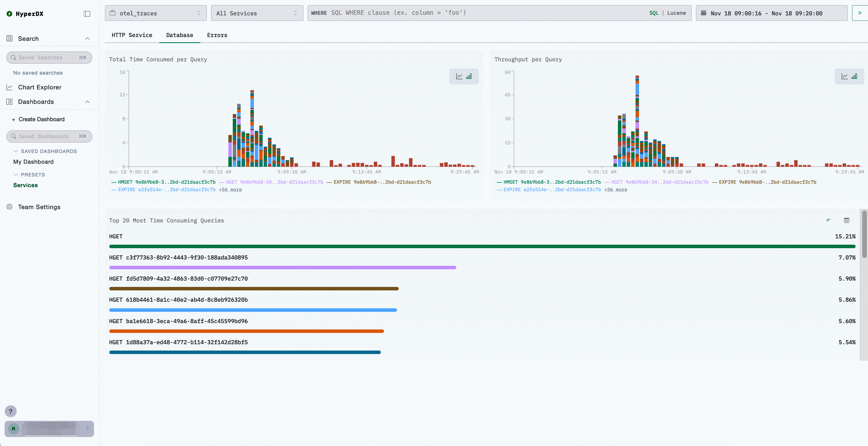
Task: Click the green HGET 15.21% progress bar
Action: tap(482, 246)
